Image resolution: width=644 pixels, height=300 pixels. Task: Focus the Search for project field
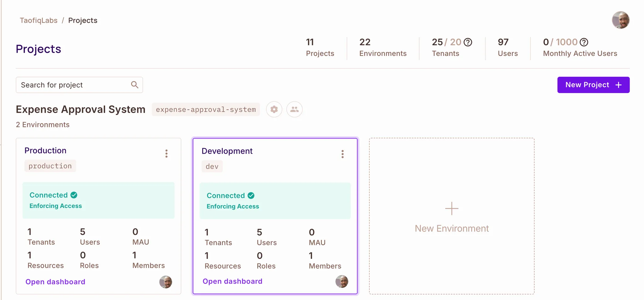pyautogui.click(x=74, y=85)
